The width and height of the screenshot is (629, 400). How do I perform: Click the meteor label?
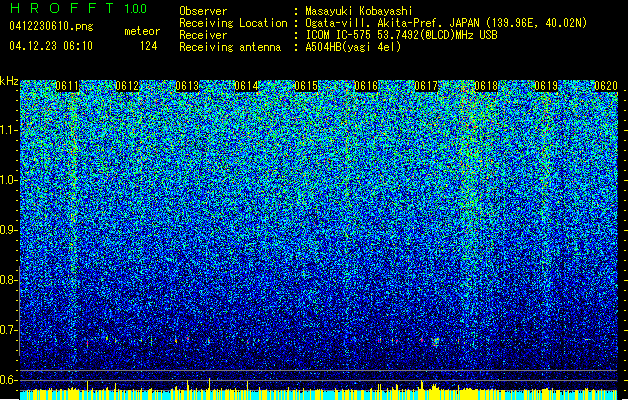pos(142,31)
